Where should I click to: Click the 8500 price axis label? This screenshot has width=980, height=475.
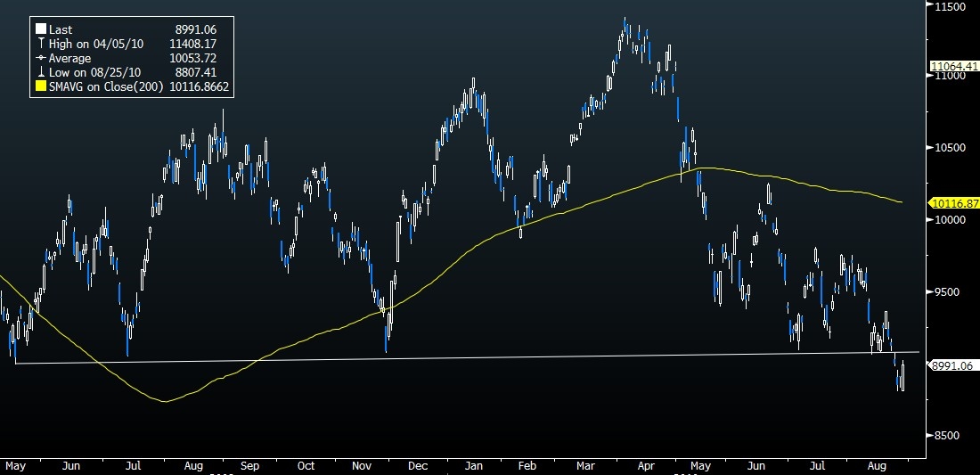pyautogui.click(x=946, y=436)
